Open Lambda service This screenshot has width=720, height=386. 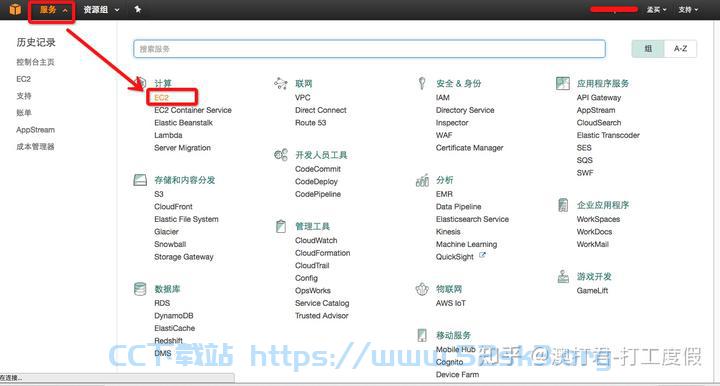pyautogui.click(x=168, y=135)
